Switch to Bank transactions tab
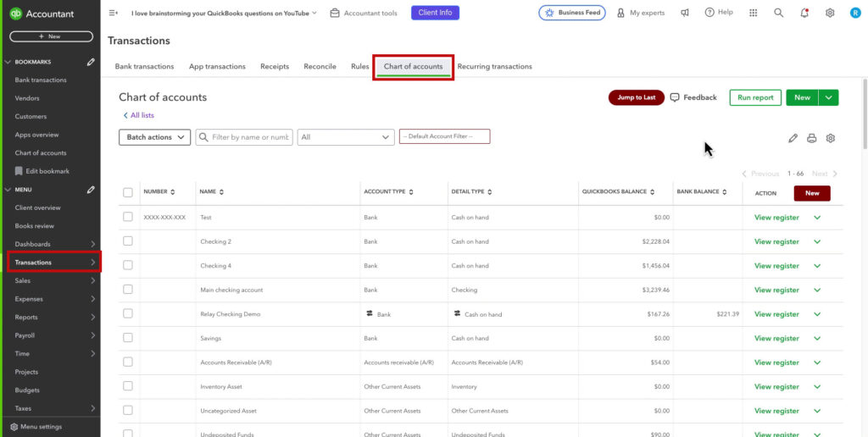The width and height of the screenshot is (868, 437). (x=144, y=66)
